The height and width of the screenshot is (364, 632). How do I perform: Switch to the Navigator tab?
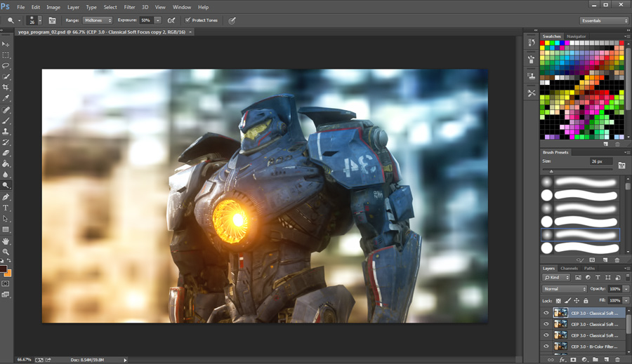point(576,36)
